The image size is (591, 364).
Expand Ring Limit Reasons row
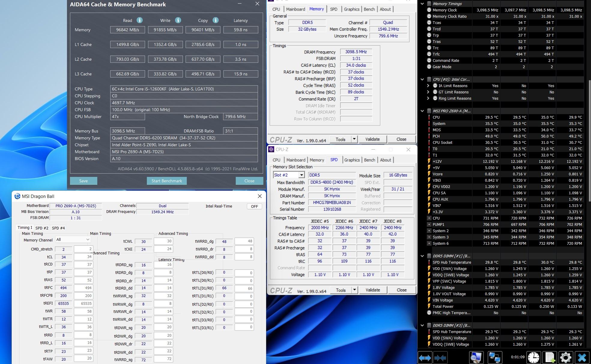428,98
